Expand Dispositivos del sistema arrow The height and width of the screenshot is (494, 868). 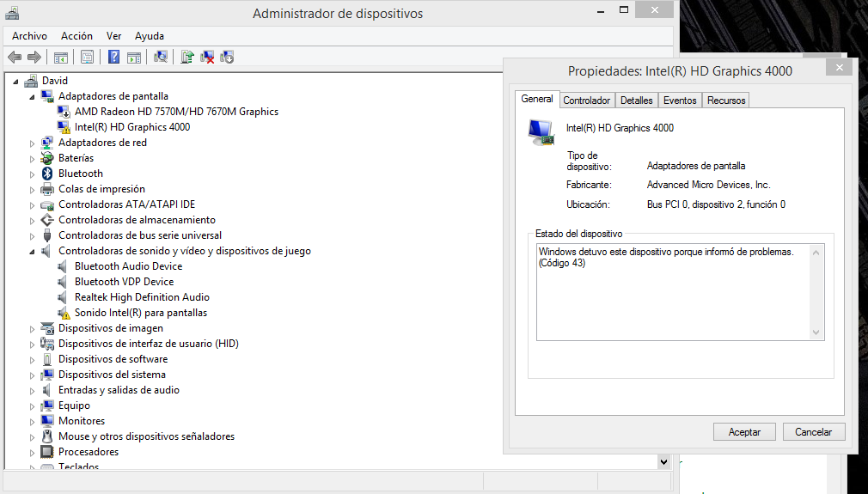[32, 375]
